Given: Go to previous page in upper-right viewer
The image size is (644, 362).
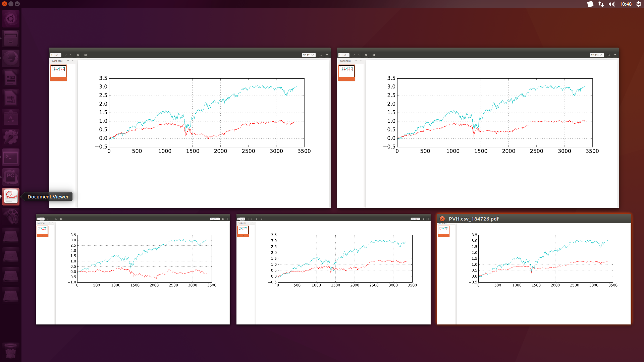Looking at the screenshot, I should tap(354, 55).
